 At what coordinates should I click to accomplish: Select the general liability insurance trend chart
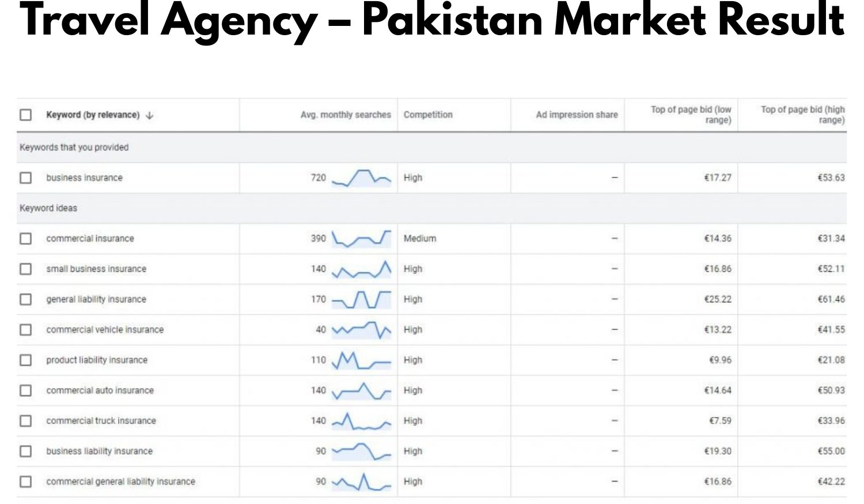click(360, 299)
